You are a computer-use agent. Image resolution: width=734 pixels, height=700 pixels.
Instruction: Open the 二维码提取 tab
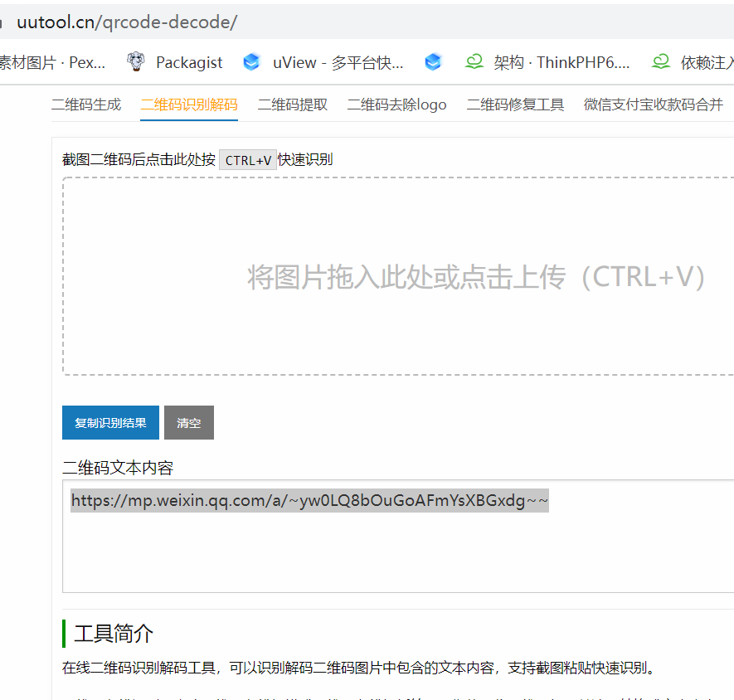(292, 105)
